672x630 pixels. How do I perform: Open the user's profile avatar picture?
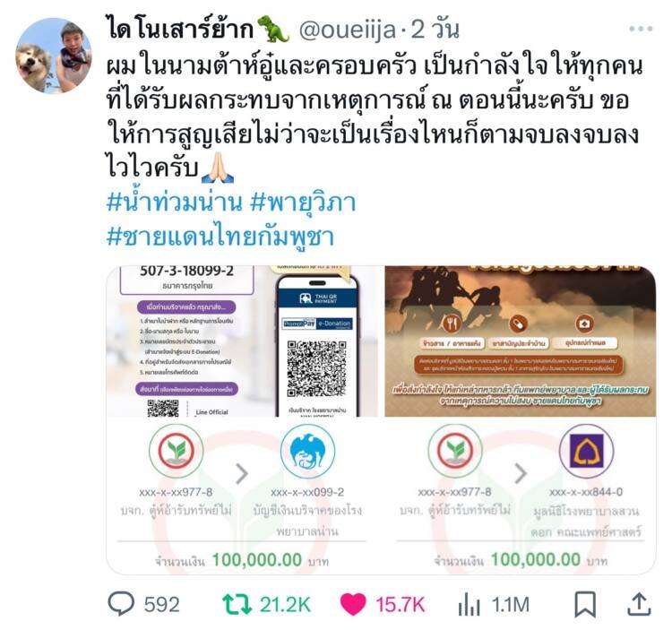pyautogui.click(x=54, y=56)
